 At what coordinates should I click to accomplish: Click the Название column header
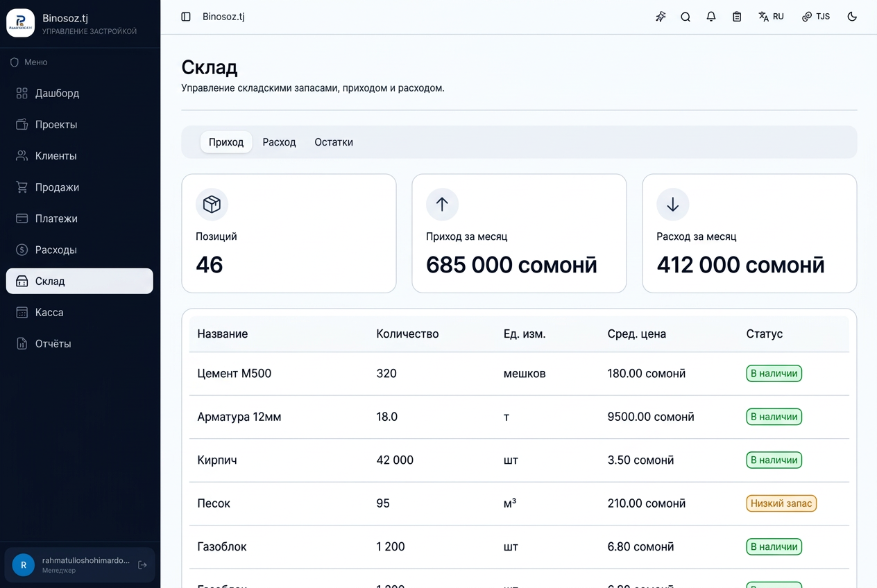coord(223,334)
